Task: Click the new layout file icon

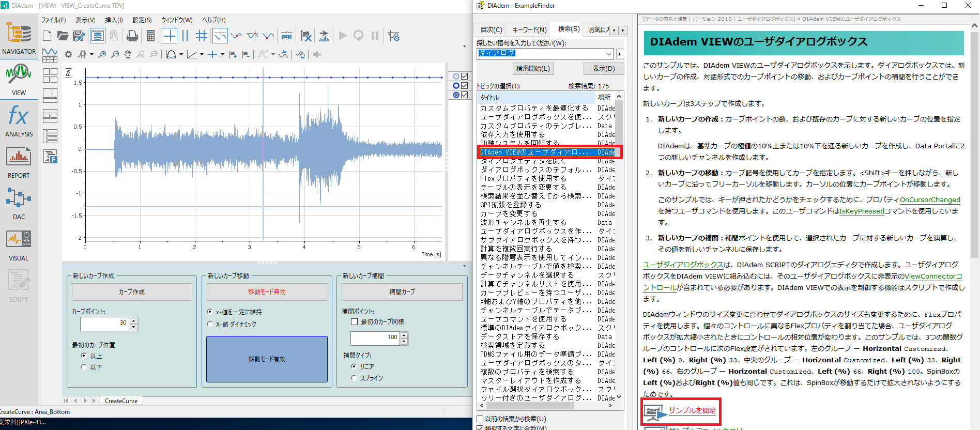Action: 47,36
